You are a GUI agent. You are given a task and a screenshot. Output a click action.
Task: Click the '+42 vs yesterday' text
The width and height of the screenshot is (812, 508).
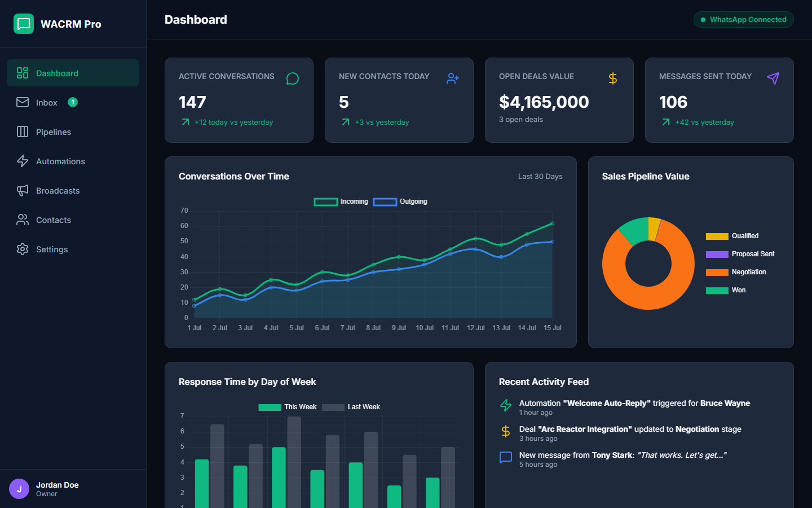(x=704, y=122)
